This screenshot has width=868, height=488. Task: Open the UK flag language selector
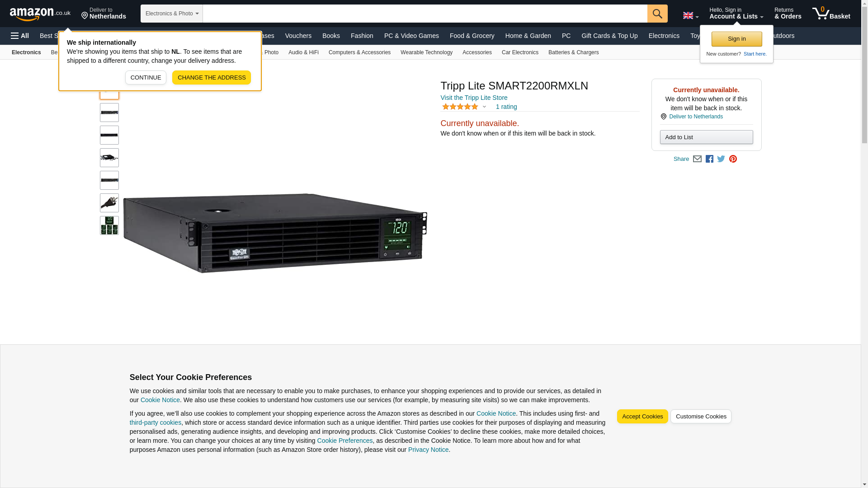tap(690, 16)
